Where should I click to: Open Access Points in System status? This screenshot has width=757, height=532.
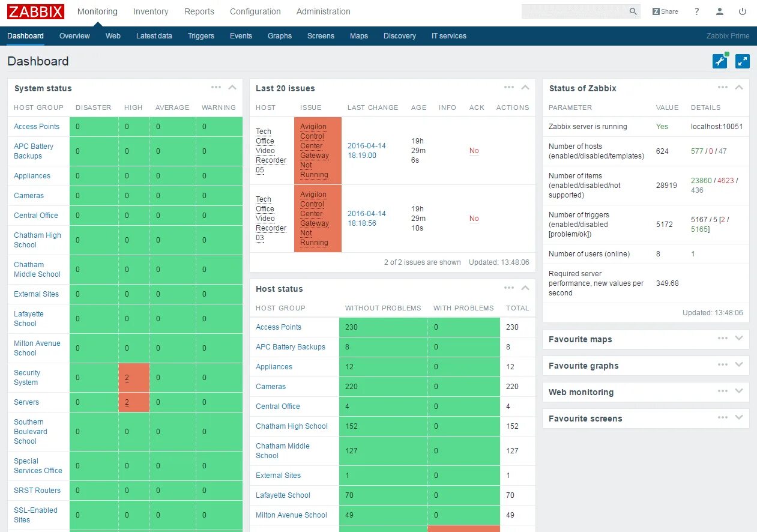37,127
